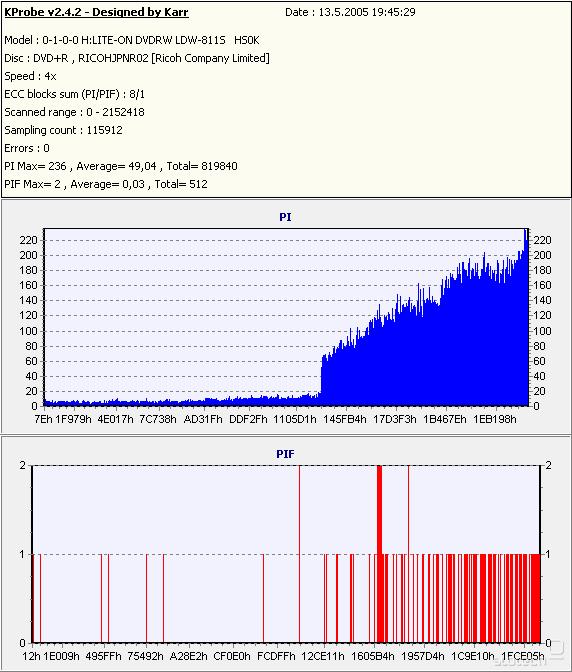Click the Speed 4x text line

30,76
